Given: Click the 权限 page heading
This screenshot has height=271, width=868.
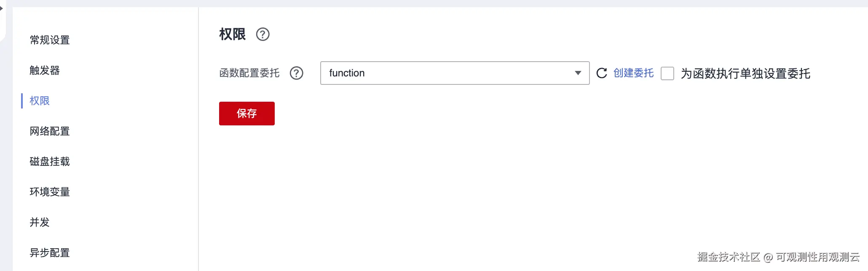Looking at the screenshot, I should coord(232,34).
